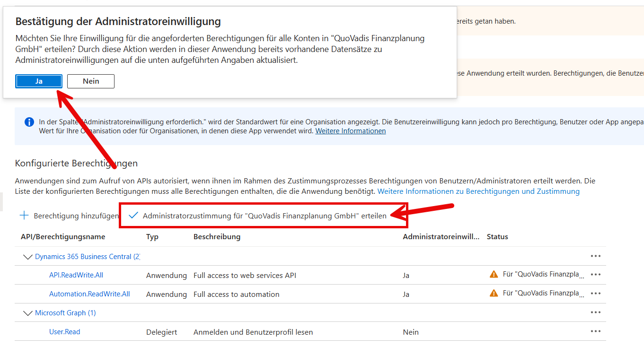
Task: Click the blue info icon in the banner
Action: coord(29,122)
